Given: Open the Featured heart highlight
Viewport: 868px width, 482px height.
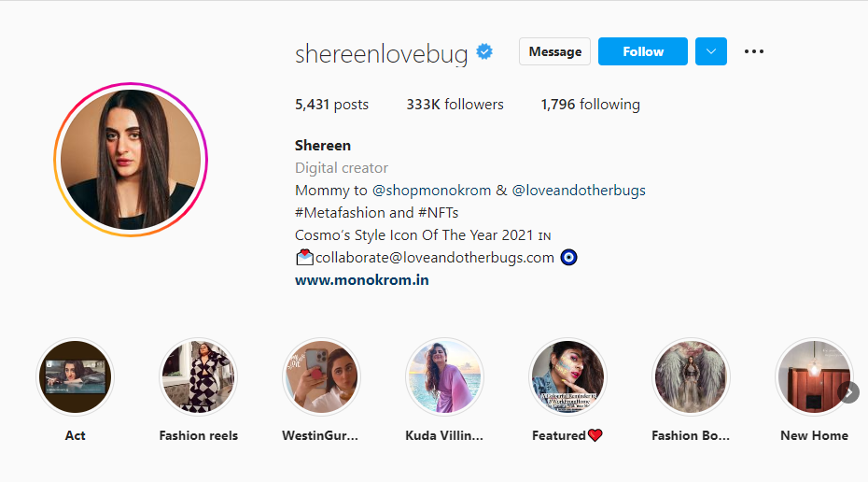Looking at the screenshot, I should [567, 376].
